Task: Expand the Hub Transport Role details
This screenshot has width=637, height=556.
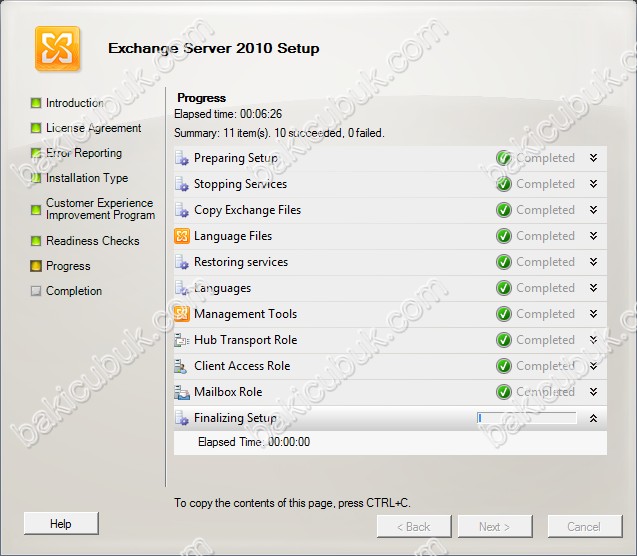Action: pyautogui.click(x=594, y=340)
